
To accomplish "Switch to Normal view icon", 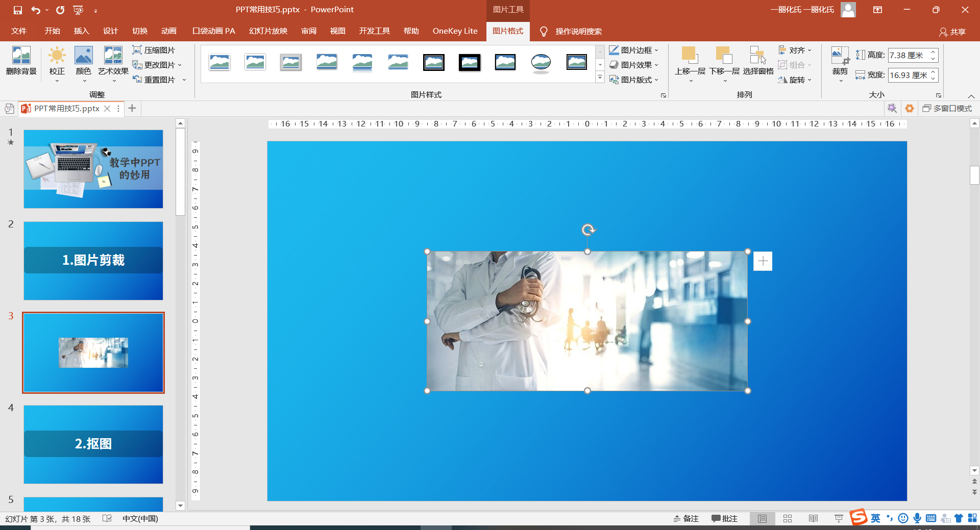I will (762, 518).
